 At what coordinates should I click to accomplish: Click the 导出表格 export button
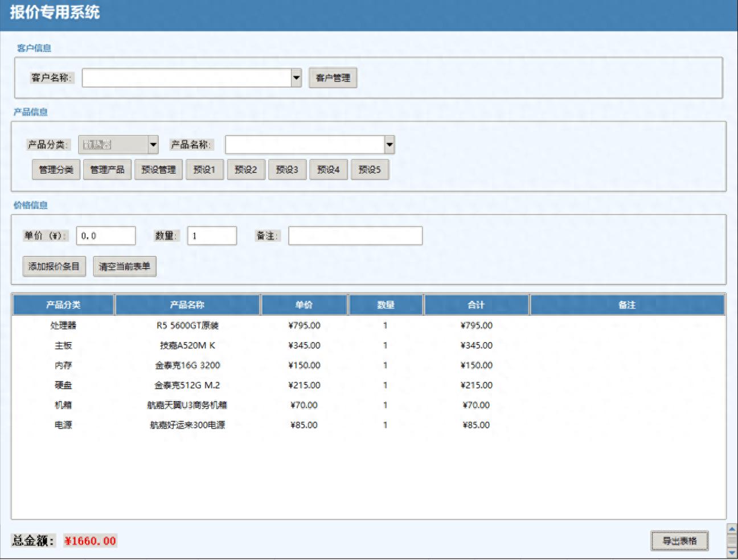tap(681, 541)
